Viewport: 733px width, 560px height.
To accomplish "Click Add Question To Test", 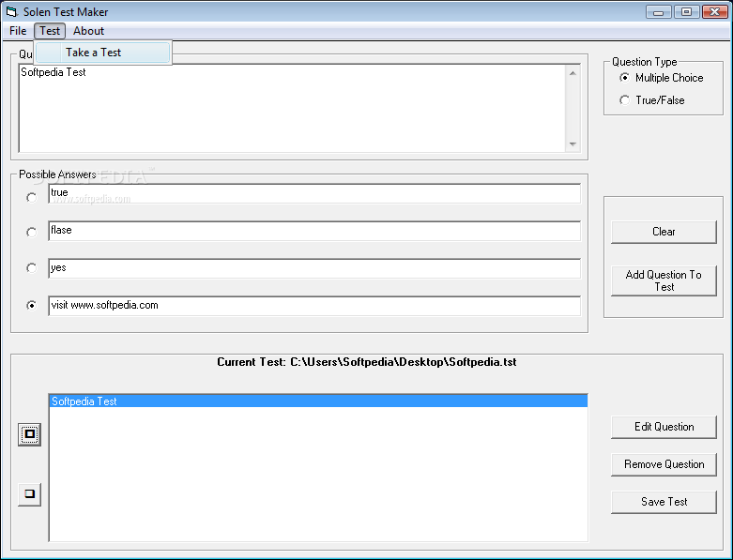I will [664, 280].
